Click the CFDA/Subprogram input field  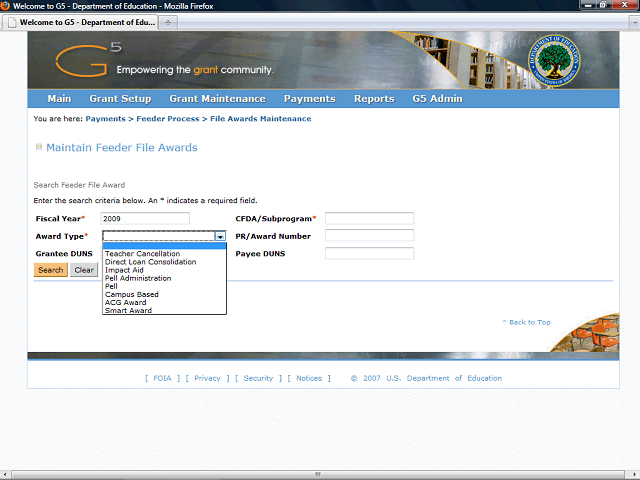369,218
